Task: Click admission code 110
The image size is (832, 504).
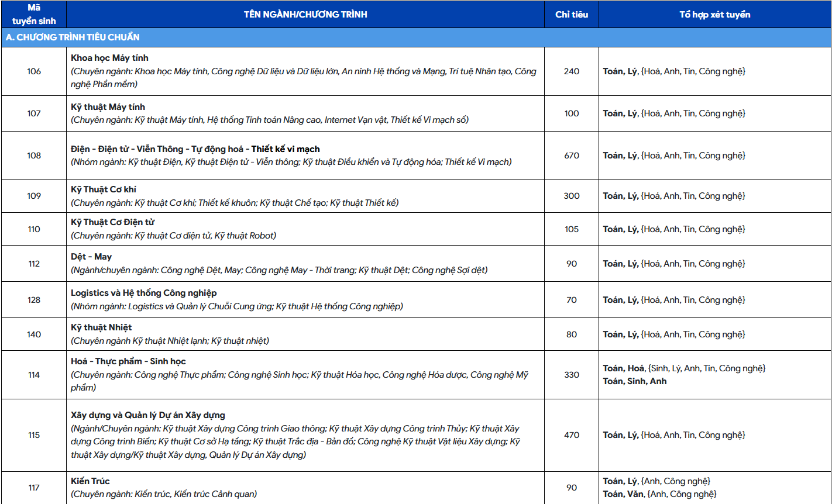Action: click(x=34, y=229)
